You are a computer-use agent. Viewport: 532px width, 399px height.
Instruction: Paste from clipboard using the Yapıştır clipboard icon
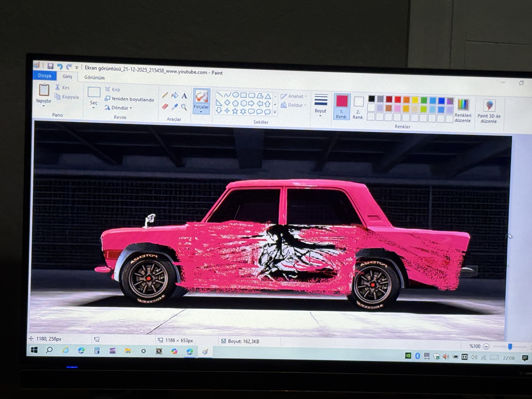click(44, 90)
